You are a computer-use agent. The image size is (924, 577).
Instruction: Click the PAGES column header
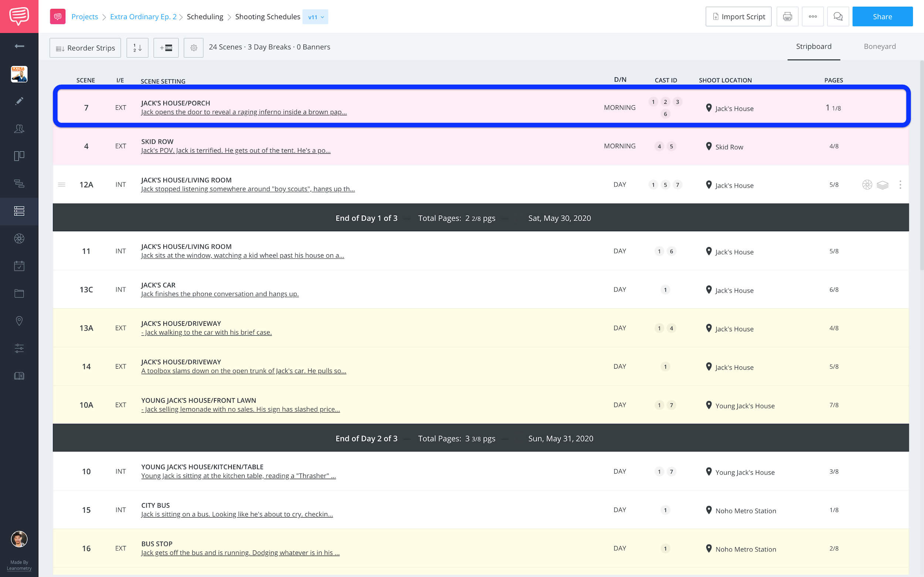(833, 80)
